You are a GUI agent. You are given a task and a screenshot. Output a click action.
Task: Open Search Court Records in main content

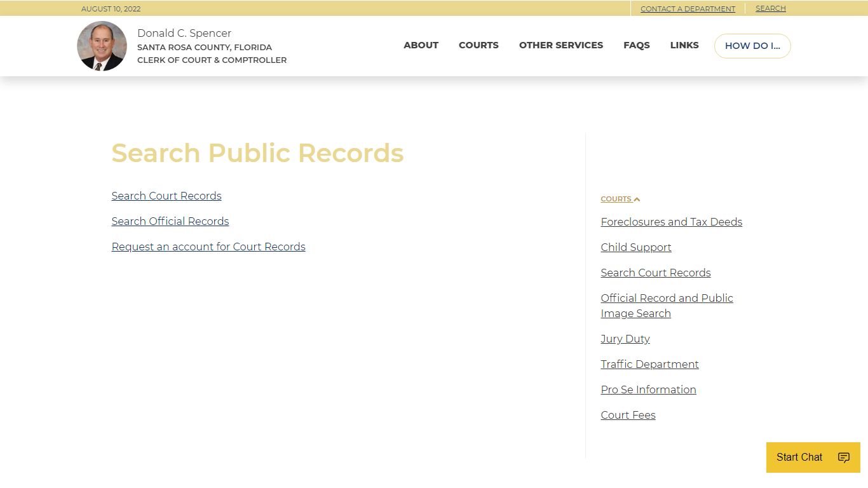coord(166,196)
